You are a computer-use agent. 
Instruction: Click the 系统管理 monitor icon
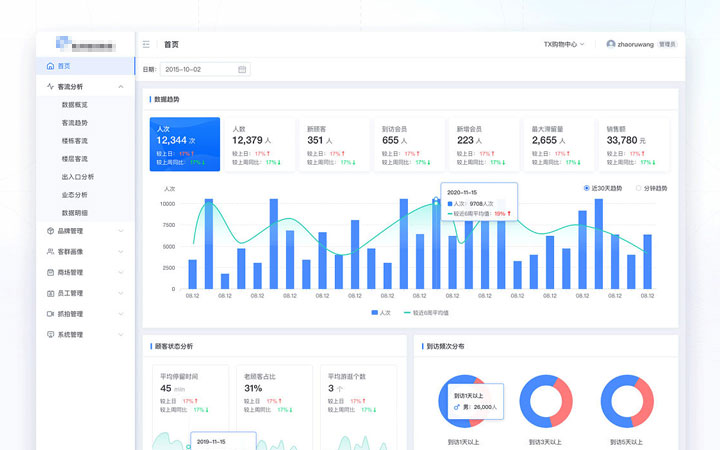pyautogui.click(x=51, y=334)
